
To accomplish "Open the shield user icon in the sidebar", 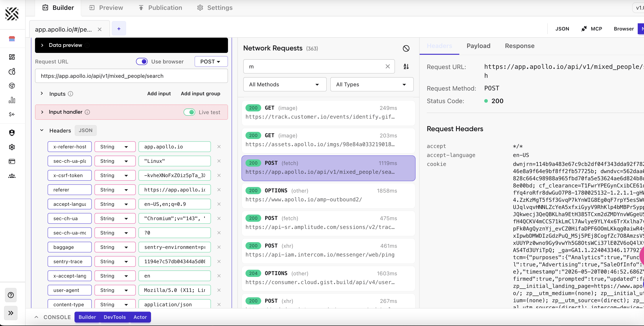I will coord(12,133).
